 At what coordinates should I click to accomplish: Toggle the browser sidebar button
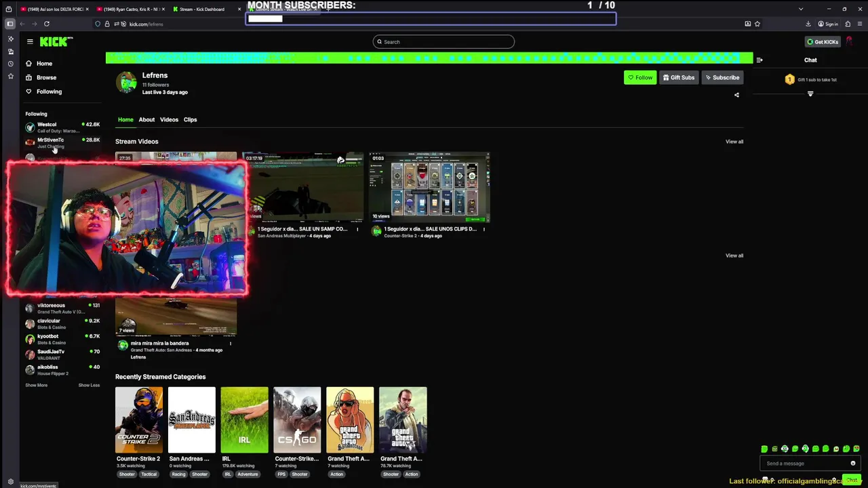[9, 24]
